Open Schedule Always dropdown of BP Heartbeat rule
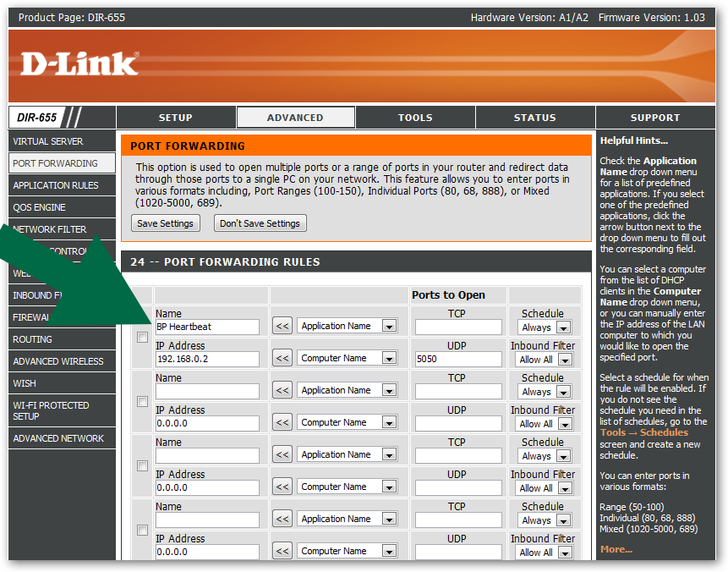This screenshot has height=572, width=728. click(545, 327)
